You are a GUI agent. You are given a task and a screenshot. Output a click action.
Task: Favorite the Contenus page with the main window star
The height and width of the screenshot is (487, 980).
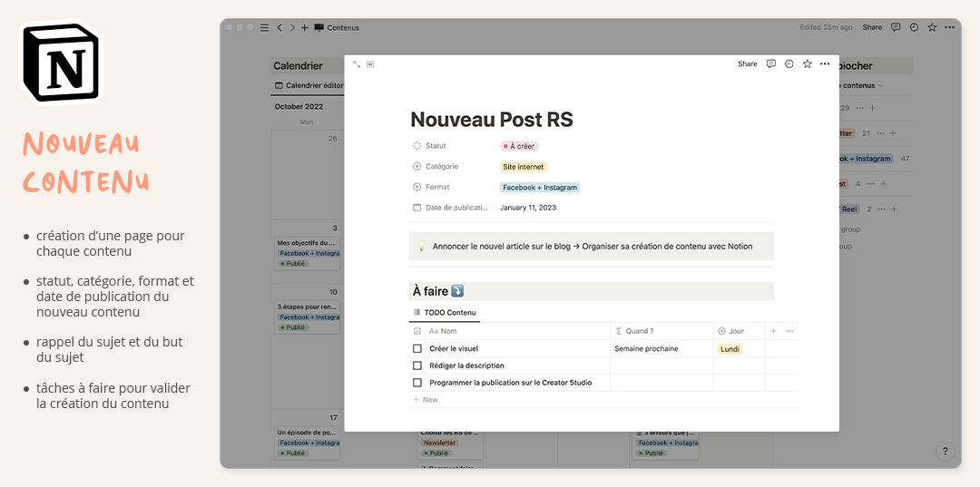(x=932, y=27)
